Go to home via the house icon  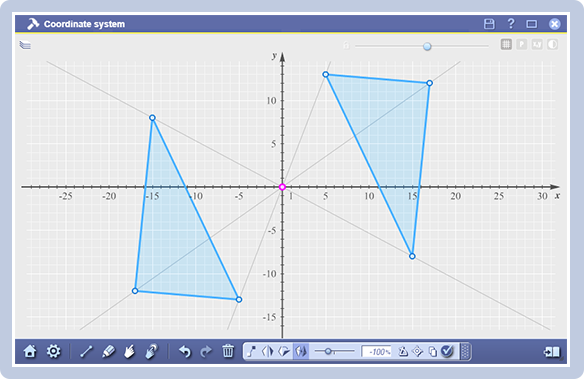30,351
